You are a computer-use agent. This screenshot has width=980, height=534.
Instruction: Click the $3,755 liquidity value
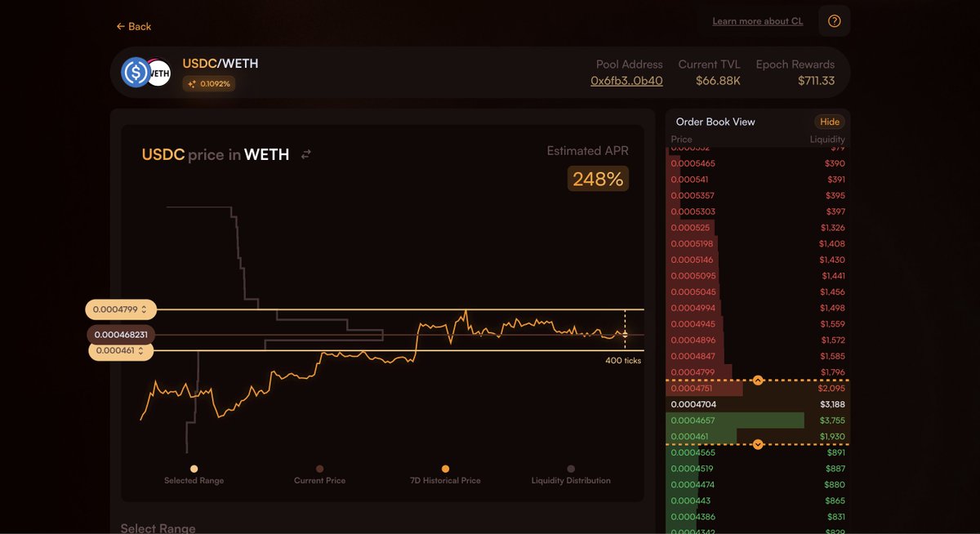click(x=833, y=421)
